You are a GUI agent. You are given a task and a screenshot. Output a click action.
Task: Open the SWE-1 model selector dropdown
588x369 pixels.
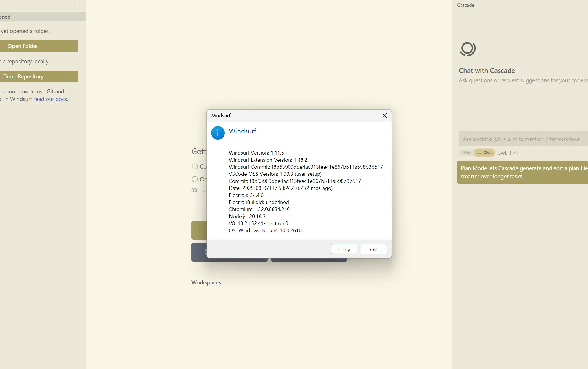point(505,153)
